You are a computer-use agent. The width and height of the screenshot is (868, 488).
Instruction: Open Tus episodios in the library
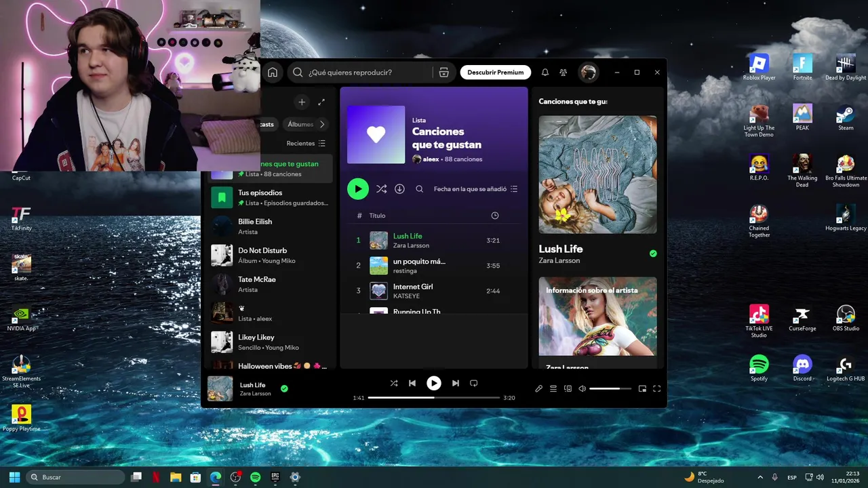click(270, 198)
